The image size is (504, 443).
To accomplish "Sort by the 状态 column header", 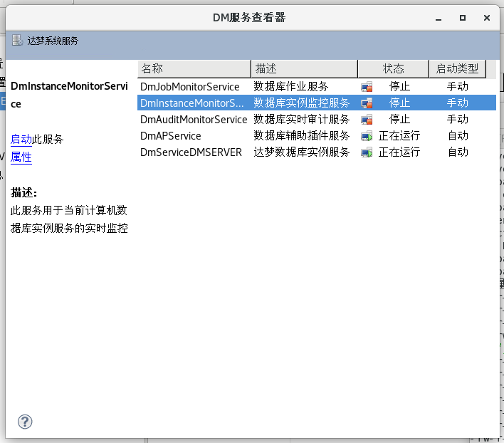I will [x=393, y=68].
